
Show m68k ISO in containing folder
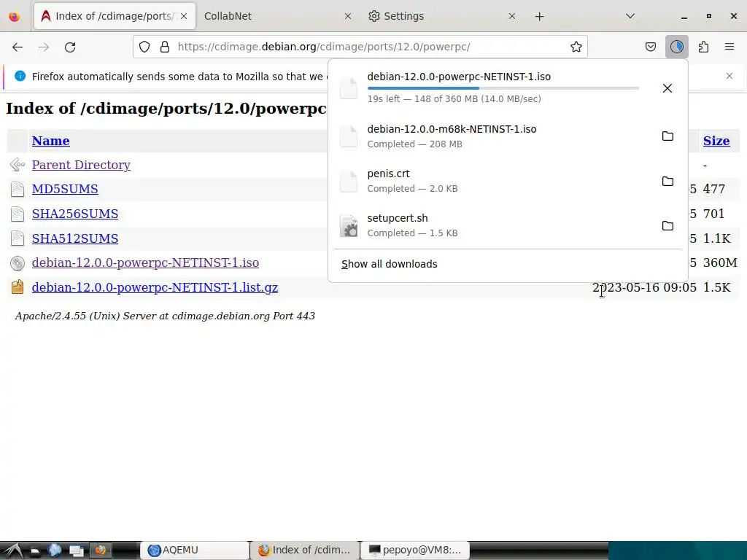pyautogui.click(x=667, y=136)
